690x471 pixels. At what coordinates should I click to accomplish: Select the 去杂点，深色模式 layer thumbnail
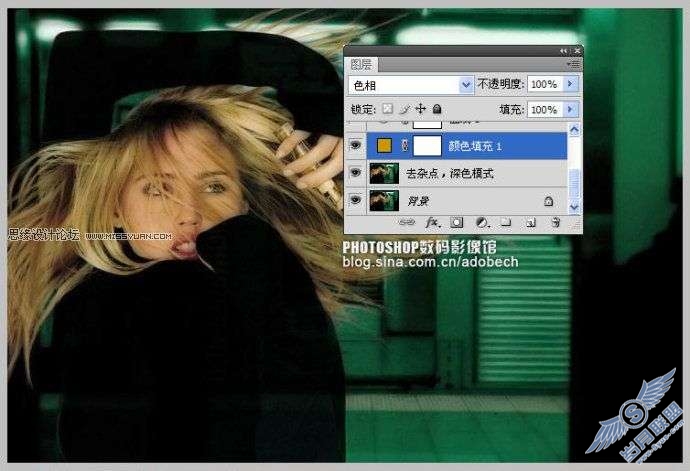384,173
